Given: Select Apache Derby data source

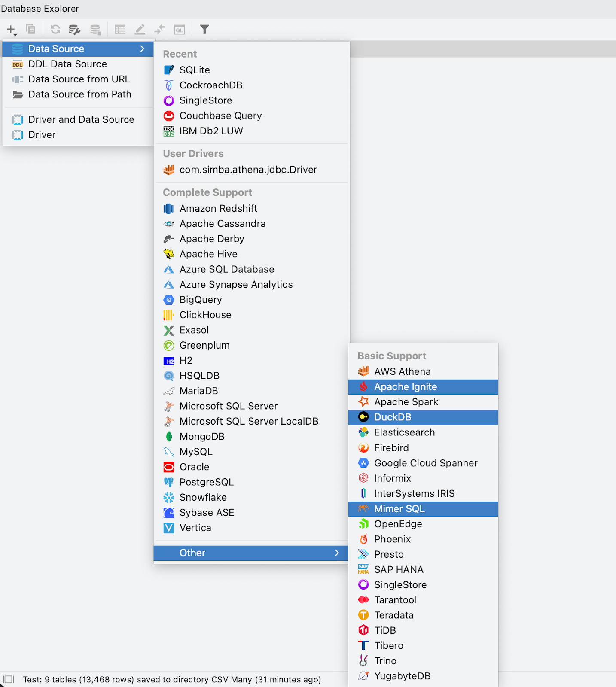Looking at the screenshot, I should point(252,239).
